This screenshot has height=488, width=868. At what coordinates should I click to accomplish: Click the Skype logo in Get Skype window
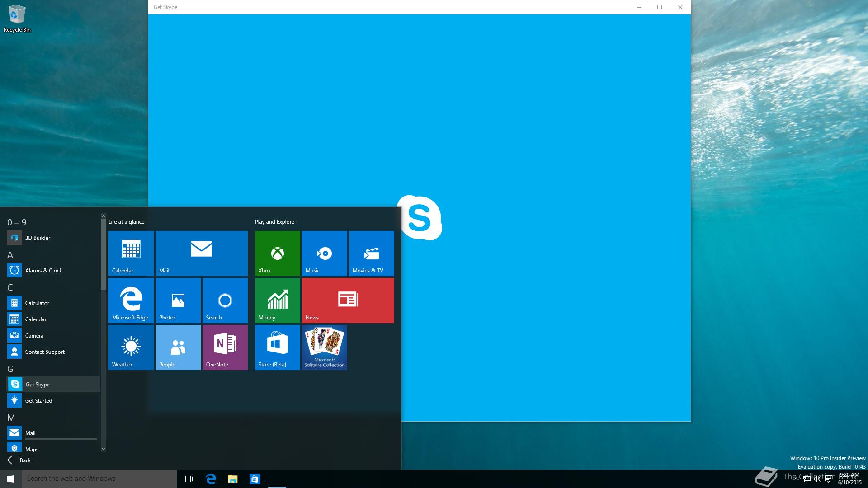click(x=420, y=218)
